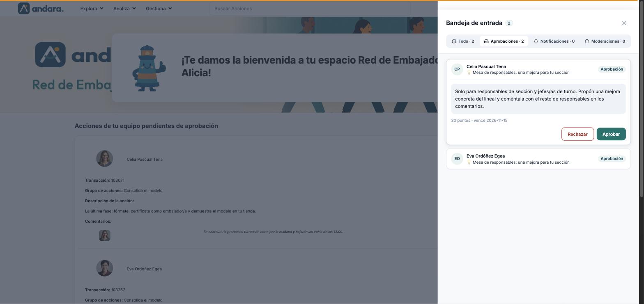Click Eva Ordóñez Egea's profile photo
Image resolution: width=644 pixels, height=304 pixels.
(x=104, y=268)
